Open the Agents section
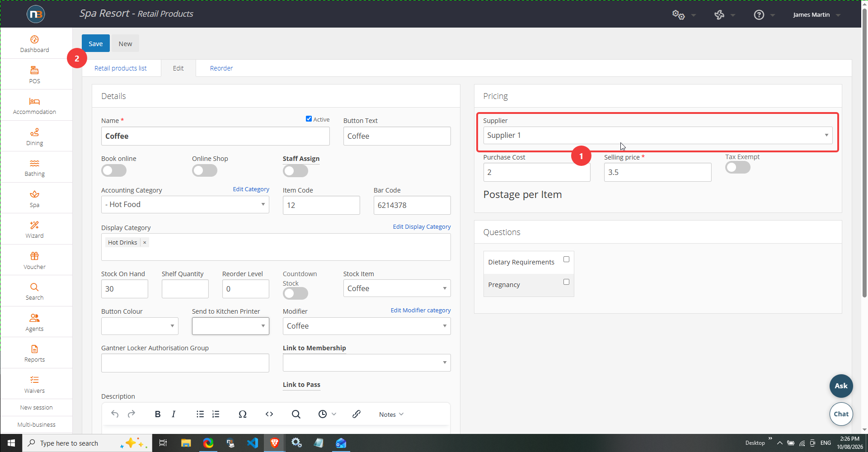 click(35, 323)
